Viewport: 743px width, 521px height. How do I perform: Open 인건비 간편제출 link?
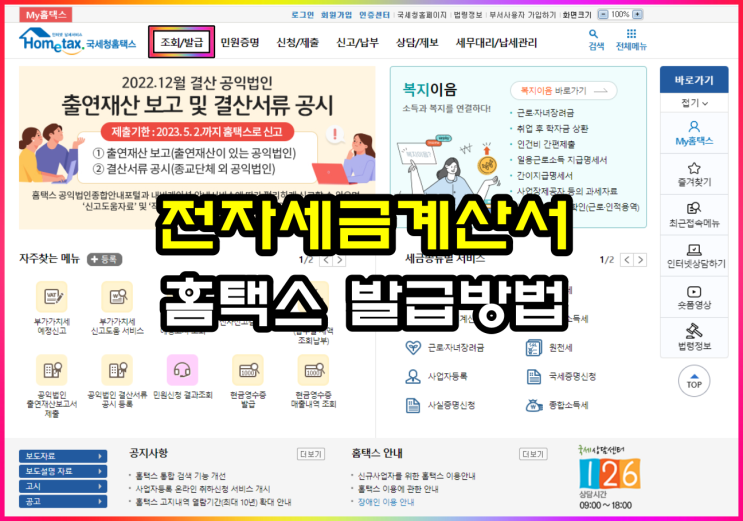click(545, 144)
